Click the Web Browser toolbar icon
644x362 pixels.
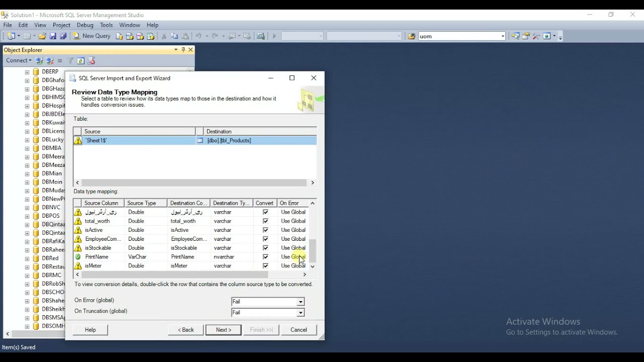click(x=547, y=36)
